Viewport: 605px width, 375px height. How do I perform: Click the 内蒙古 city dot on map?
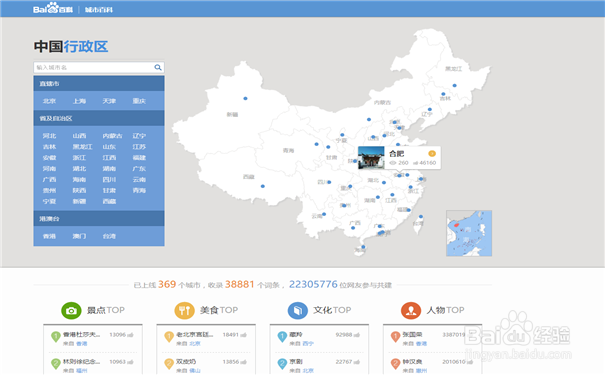369,120
